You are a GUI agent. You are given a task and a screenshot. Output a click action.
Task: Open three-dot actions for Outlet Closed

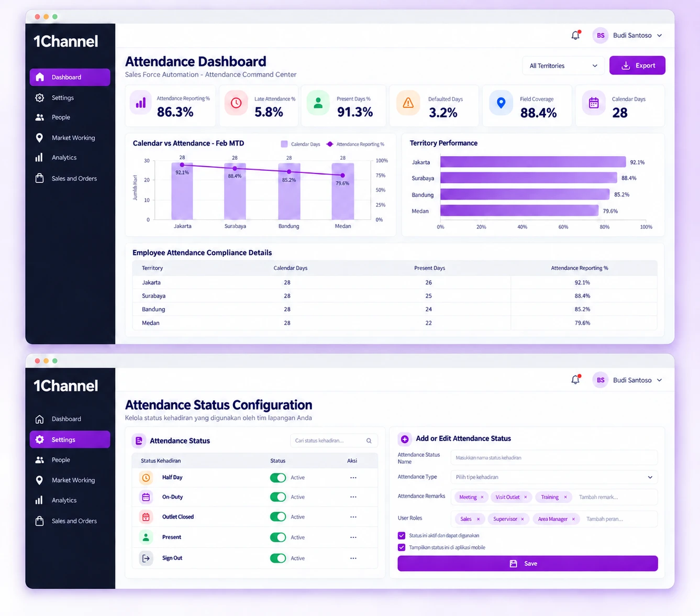tap(353, 517)
